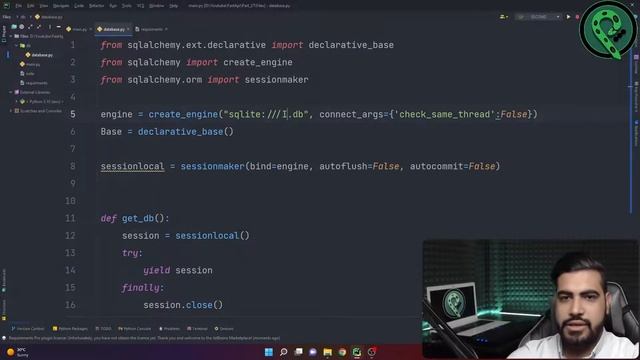Close the main.py editor tab
The image size is (640, 360).
click(x=91, y=29)
